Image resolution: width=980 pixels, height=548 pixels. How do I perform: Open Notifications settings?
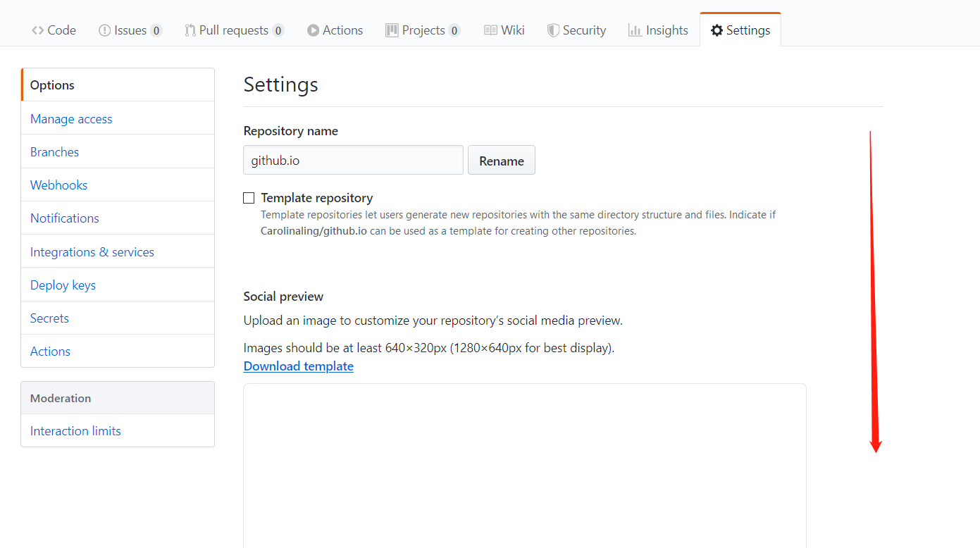(x=118, y=218)
